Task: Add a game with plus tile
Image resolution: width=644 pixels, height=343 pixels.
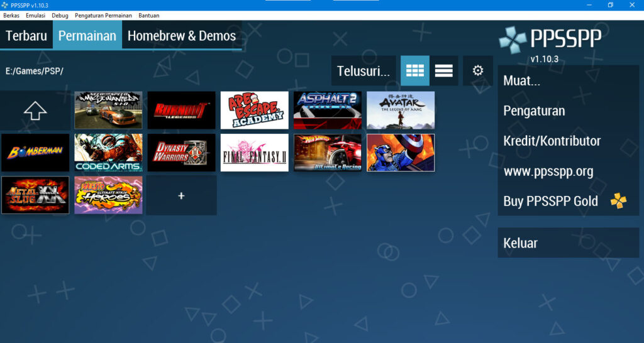Action: (181, 196)
